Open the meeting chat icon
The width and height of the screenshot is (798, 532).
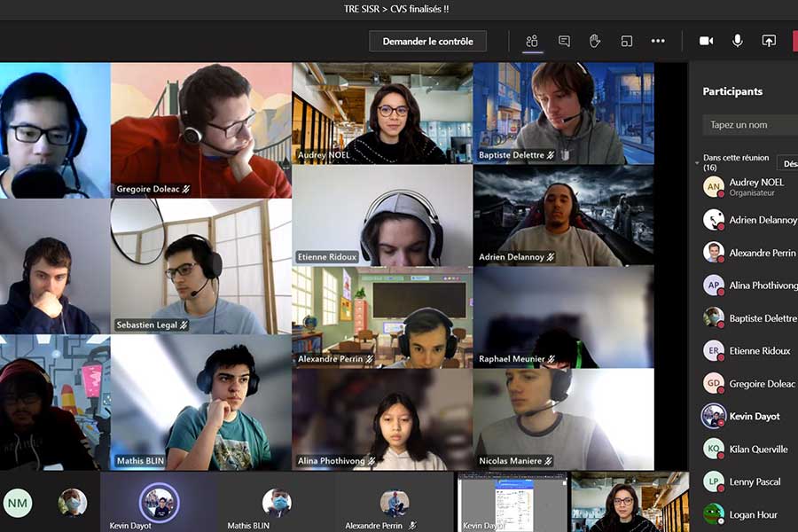click(564, 41)
